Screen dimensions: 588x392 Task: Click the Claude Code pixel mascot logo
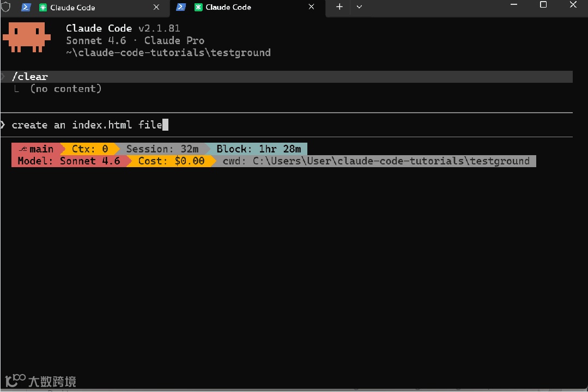(27, 37)
